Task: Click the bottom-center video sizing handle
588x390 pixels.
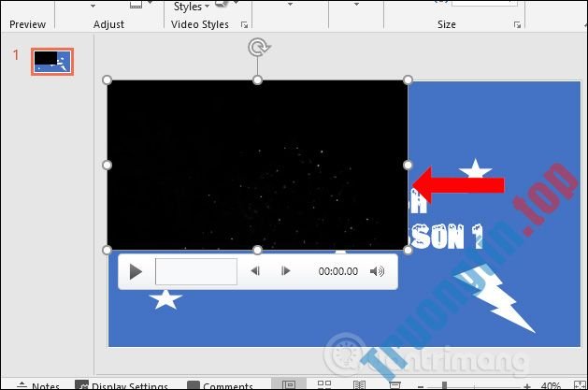Action: (x=257, y=250)
